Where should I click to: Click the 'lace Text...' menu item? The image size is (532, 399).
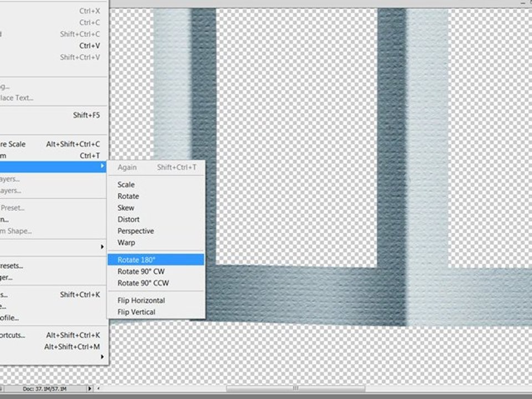53,98
